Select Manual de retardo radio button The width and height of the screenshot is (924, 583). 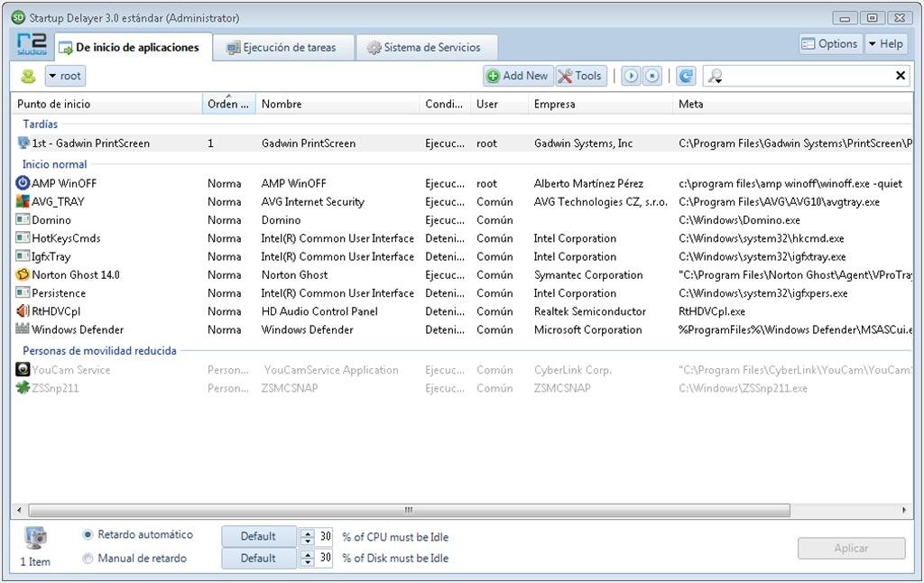tap(88, 559)
